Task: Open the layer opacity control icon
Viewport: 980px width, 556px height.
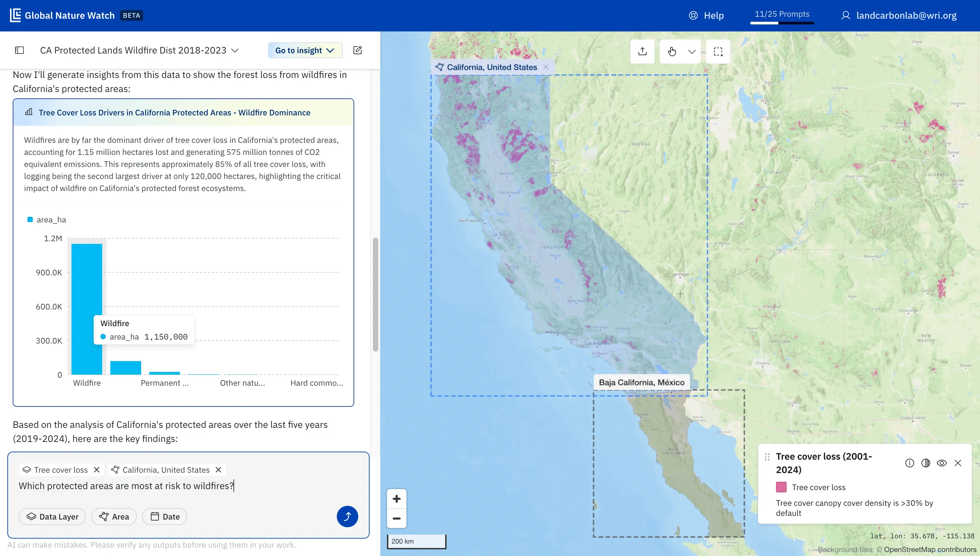Action: [x=925, y=463]
